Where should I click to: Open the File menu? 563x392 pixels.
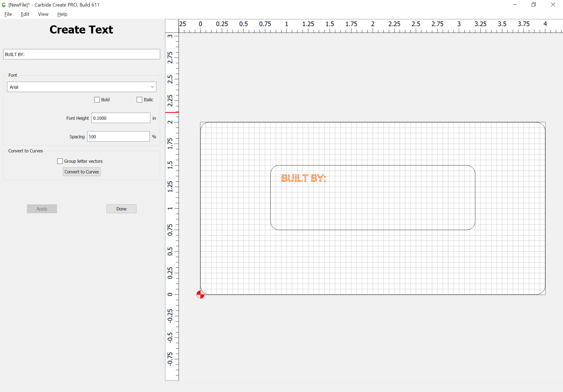pos(8,14)
